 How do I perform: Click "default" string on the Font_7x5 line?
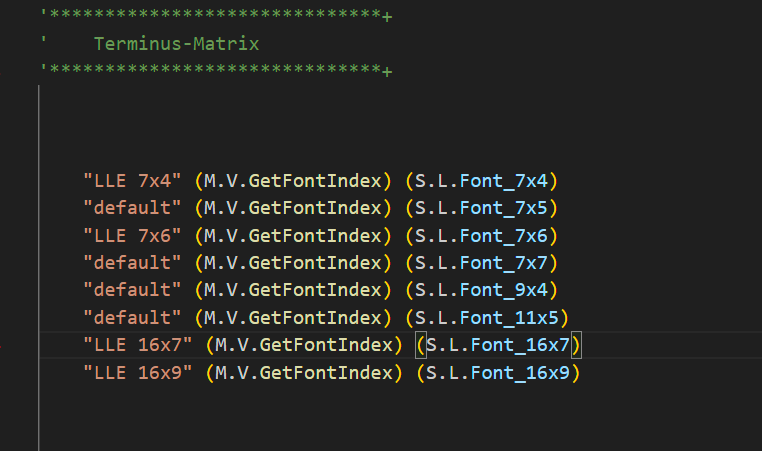[132, 208]
